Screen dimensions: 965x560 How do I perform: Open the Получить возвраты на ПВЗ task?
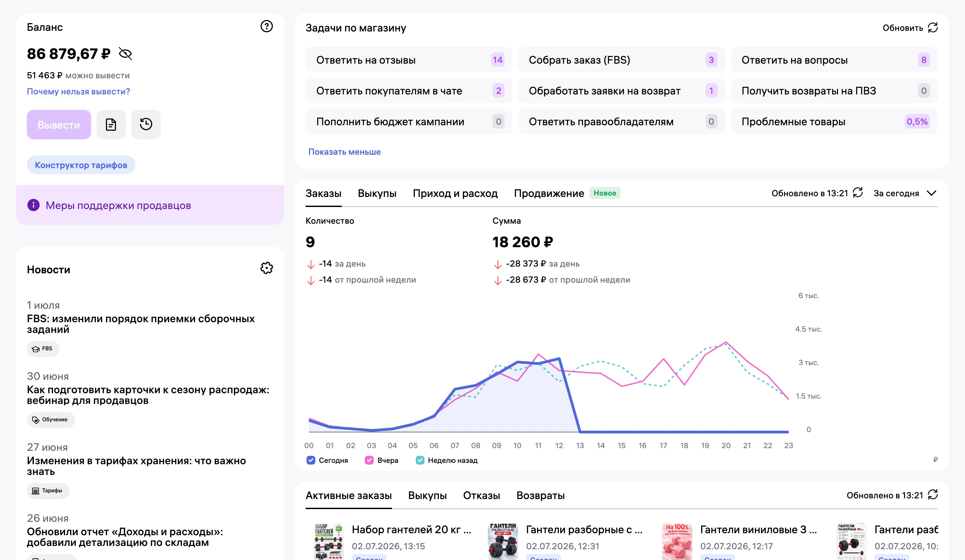(x=834, y=91)
